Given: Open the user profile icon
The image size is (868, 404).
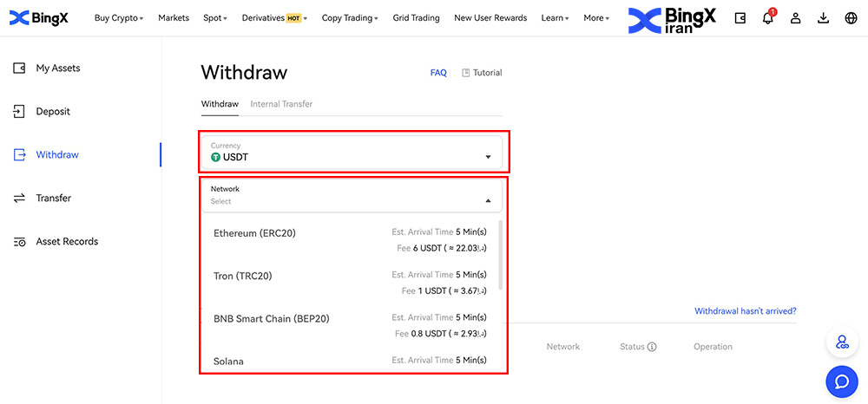Looking at the screenshot, I should pyautogui.click(x=795, y=18).
